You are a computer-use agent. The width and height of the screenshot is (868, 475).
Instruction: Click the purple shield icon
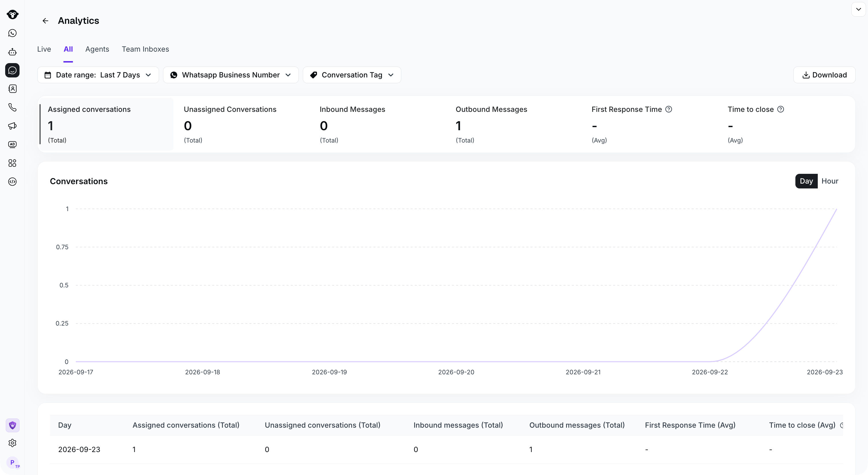tap(12, 425)
